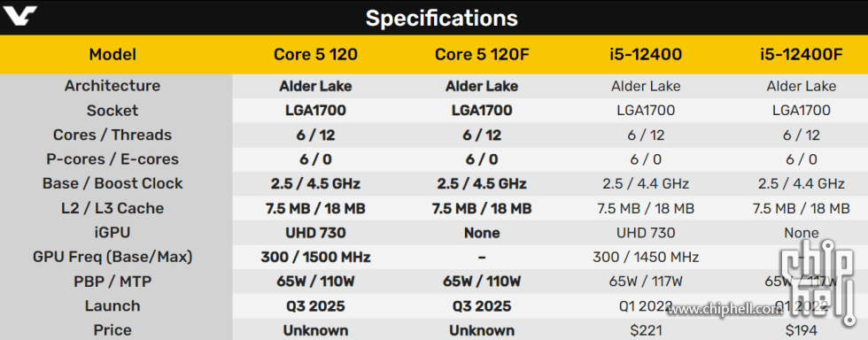Click Q3 2025 launch under Core 5 120F
The width and height of the screenshot is (868, 340).
coord(482,305)
